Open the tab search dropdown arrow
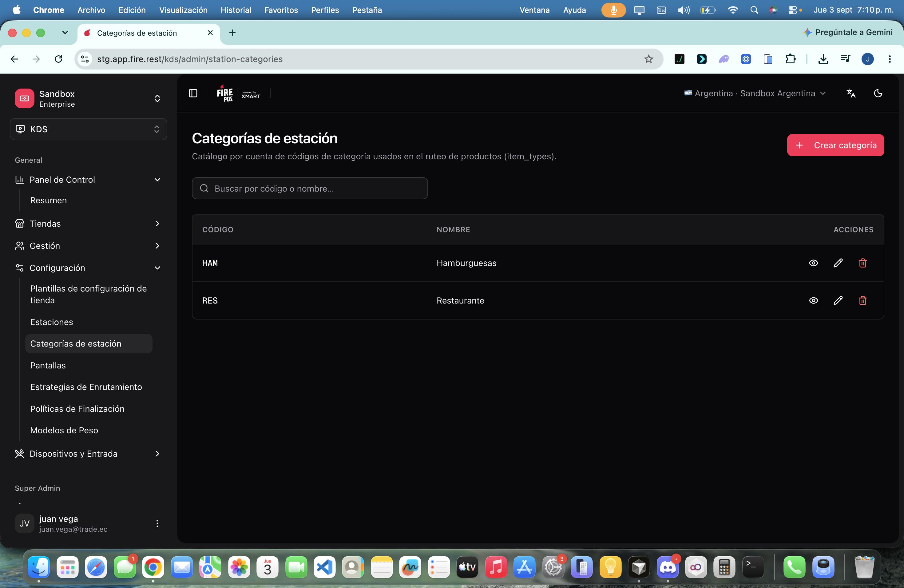Image resolution: width=904 pixels, height=588 pixels. click(x=65, y=33)
